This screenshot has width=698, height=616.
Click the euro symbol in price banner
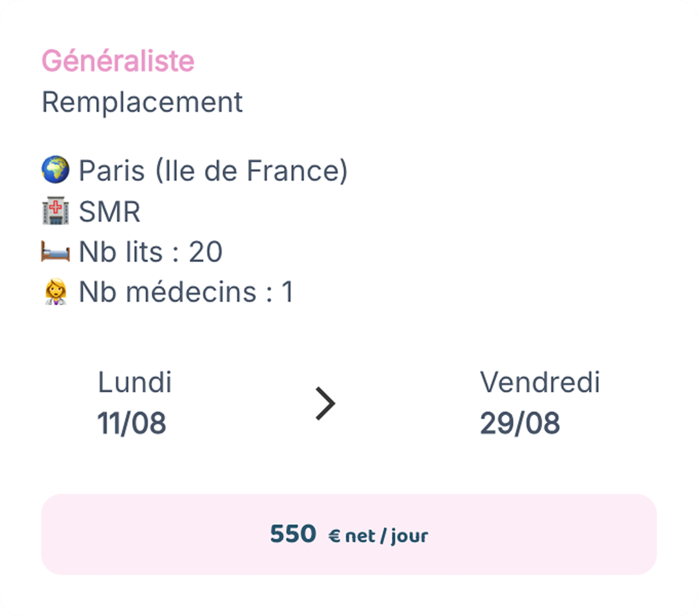pos(334,536)
